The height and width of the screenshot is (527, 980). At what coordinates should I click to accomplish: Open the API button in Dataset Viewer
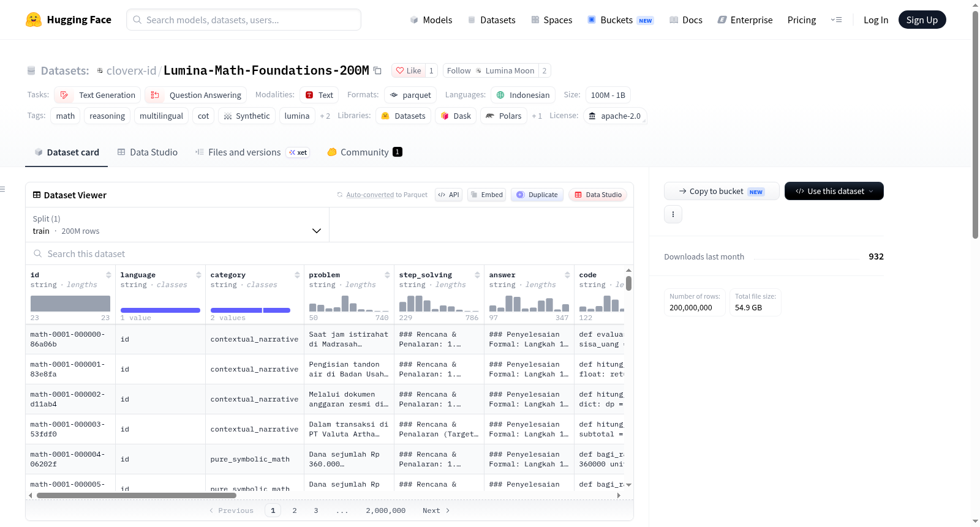click(448, 195)
